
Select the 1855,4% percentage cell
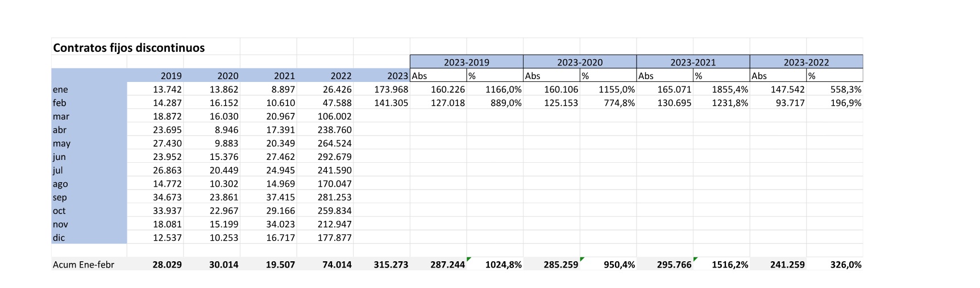tap(730, 89)
